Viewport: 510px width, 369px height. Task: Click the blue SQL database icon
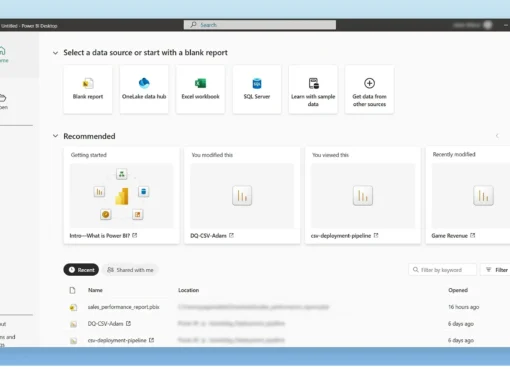tap(257, 83)
